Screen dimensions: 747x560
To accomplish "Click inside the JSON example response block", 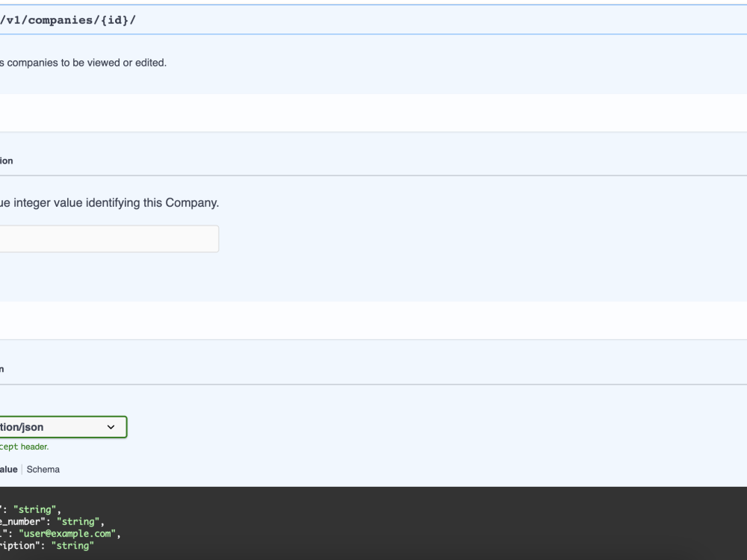I will 299,523.
